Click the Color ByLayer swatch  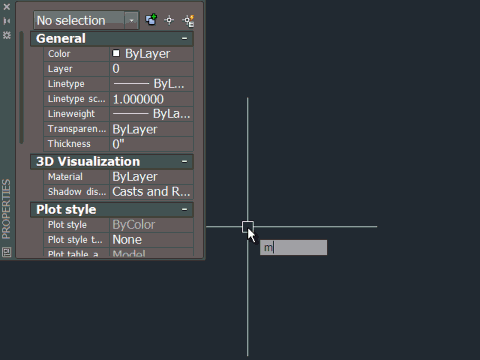tap(116, 53)
